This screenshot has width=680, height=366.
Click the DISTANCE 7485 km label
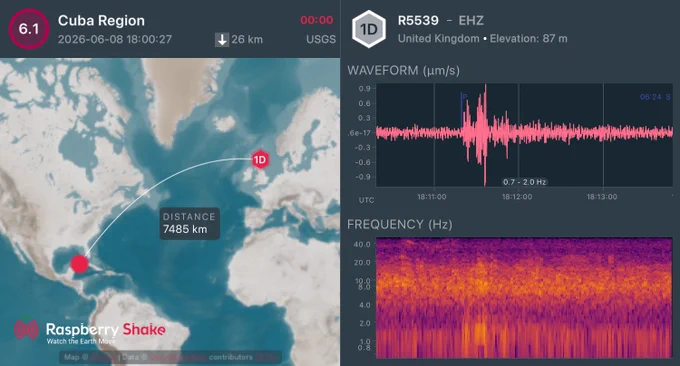click(190, 223)
